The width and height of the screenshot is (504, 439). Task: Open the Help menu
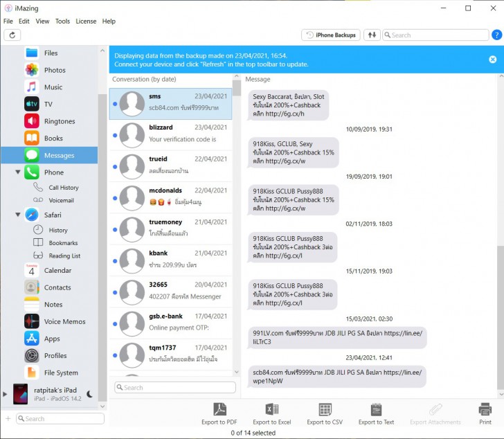point(109,21)
